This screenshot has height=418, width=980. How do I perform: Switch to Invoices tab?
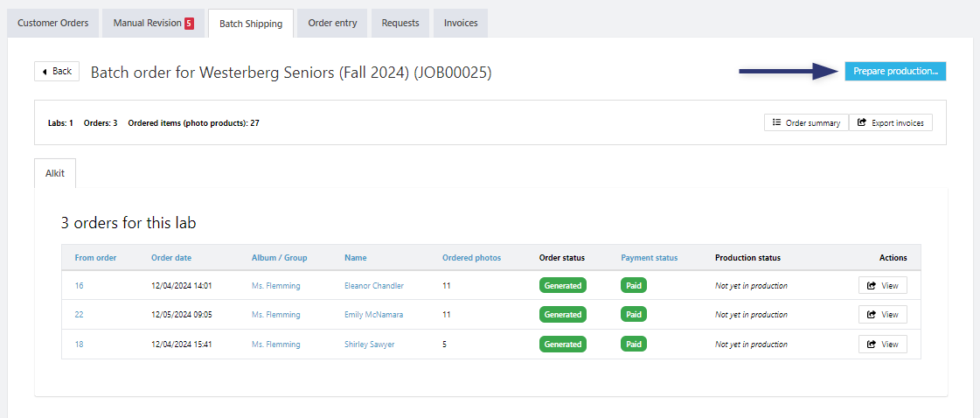461,23
